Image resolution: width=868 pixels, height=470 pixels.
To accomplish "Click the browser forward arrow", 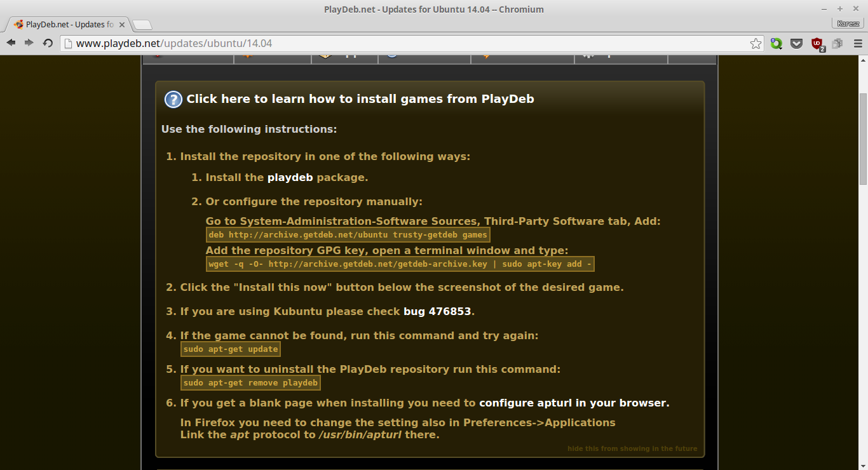I will pos(29,43).
